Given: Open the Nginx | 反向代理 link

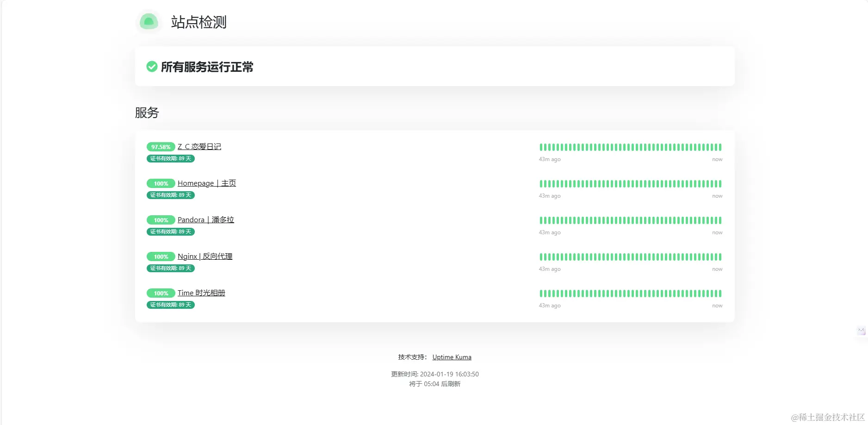Looking at the screenshot, I should click(x=205, y=256).
